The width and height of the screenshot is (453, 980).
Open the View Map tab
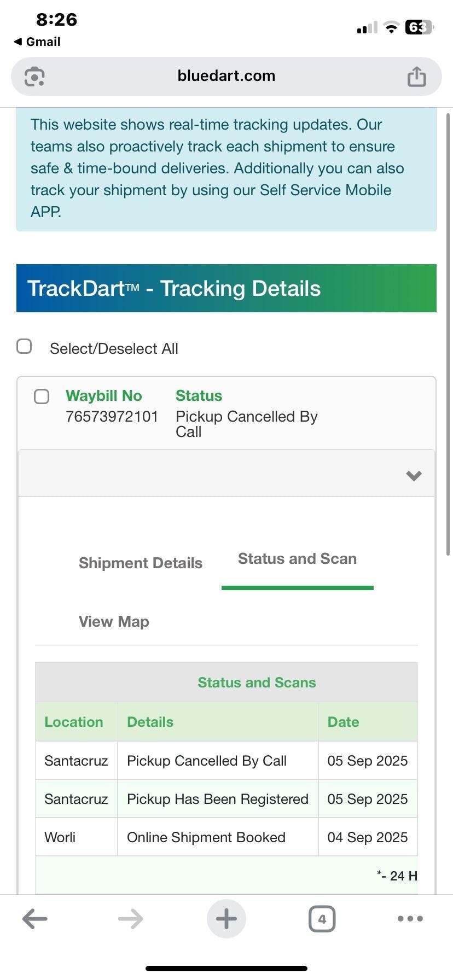tap(114, 621)
